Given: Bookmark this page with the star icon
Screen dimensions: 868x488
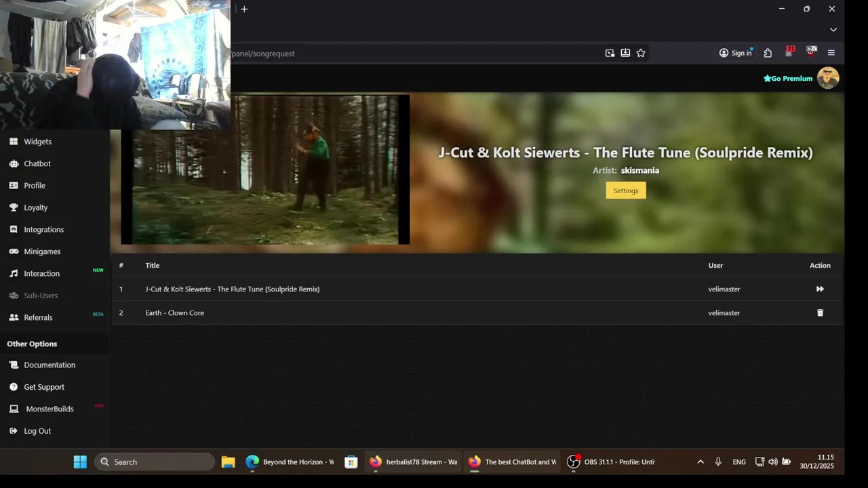Looking at the screenshot, I should point(641,53).
